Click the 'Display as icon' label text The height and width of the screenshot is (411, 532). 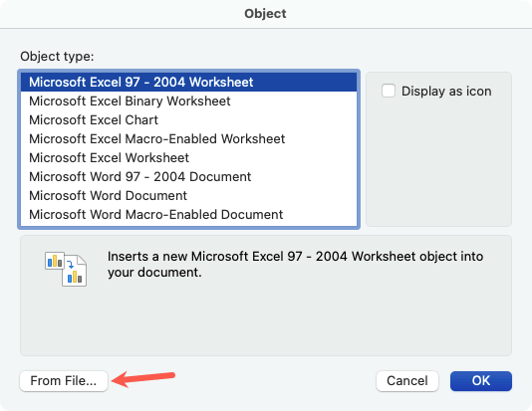446,92
